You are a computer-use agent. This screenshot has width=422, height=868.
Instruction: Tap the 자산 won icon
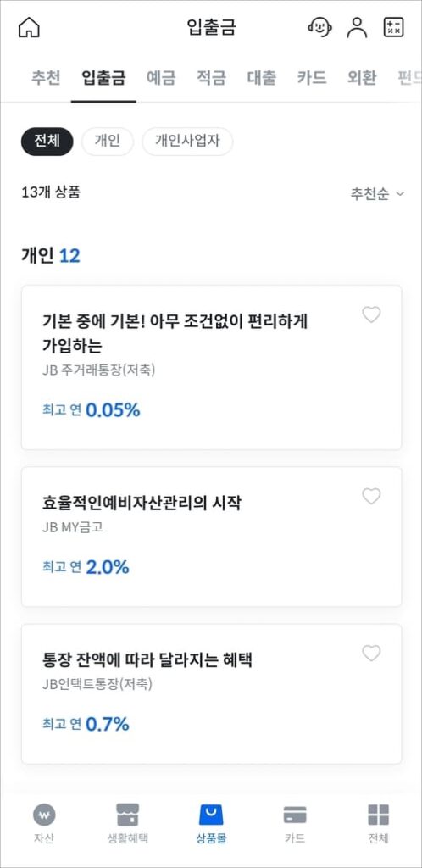pyautogui.click(x=44, y=815)
